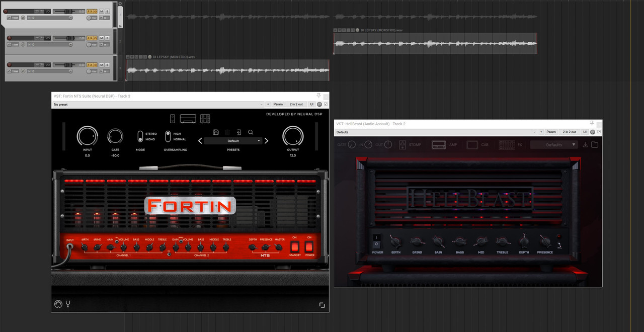This screenshot has width=644, height=332.
Task: Solo track 1
Action: pos(107,11)
